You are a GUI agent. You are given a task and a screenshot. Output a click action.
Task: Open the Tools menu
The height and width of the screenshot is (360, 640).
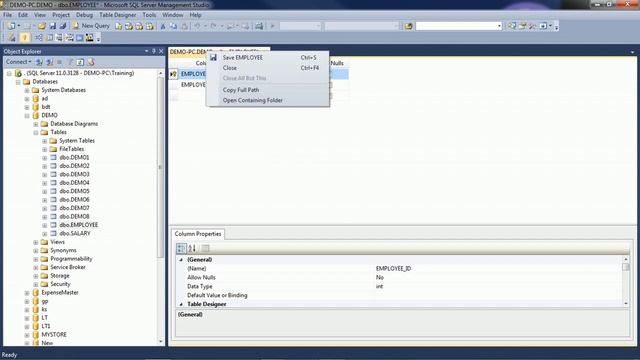point(149,15)
